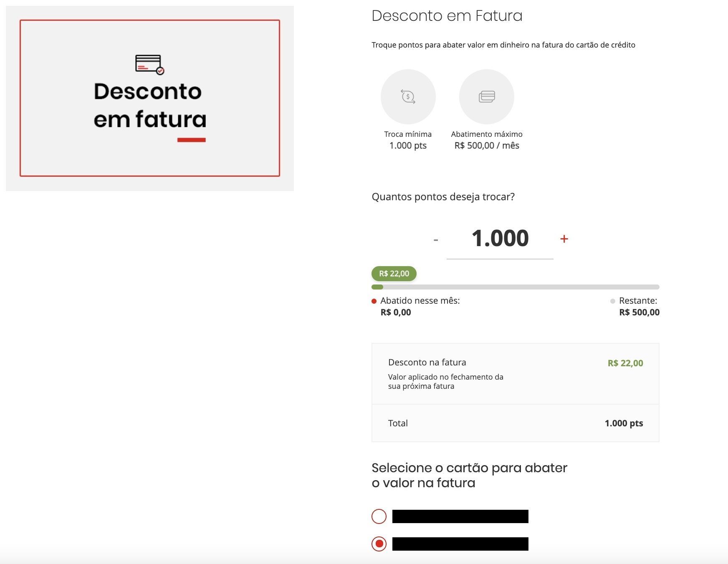
Task: Click the discount progress bar track
Action: pos(516,287)
